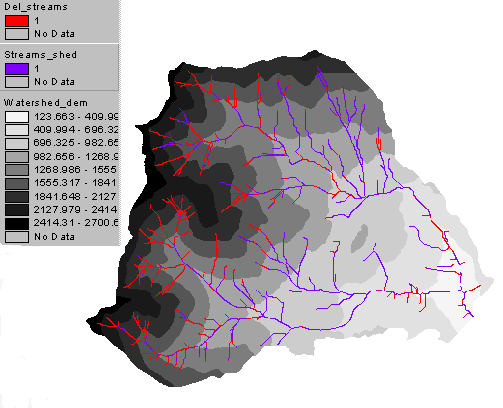This screenshot has width=503, height=408.
Task: Select the Streams_shed layer title
Action: (x=40, y=55)
